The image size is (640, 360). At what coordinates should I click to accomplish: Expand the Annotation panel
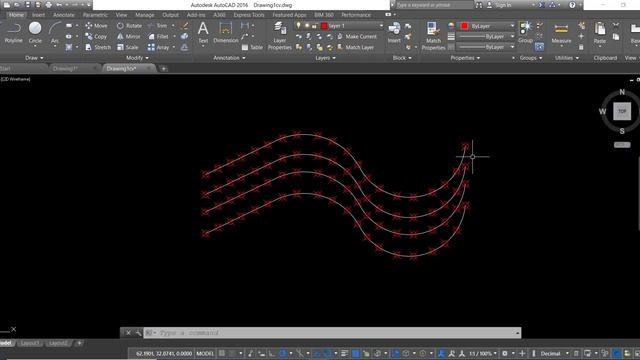pyautogui.click(x=229, y=58)
